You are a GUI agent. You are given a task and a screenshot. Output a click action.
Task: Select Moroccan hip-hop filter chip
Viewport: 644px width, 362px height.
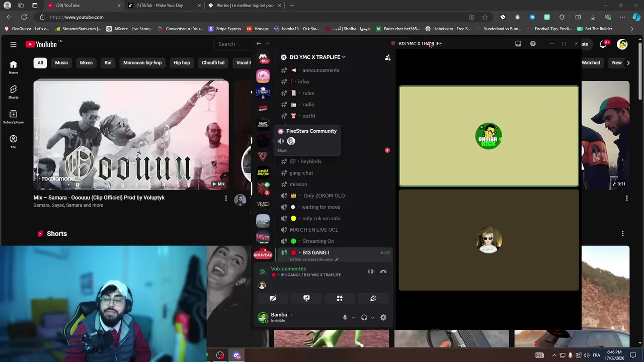(x=142, y=63)
